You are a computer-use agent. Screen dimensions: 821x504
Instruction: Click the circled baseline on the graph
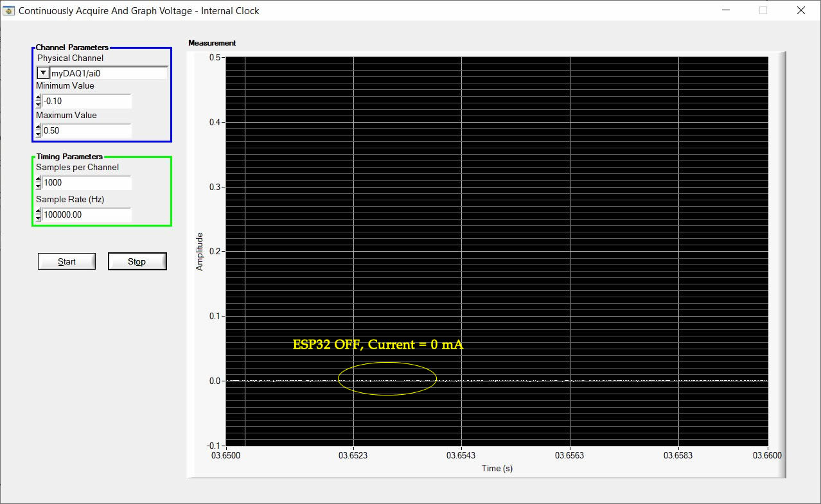pos(387,379)
